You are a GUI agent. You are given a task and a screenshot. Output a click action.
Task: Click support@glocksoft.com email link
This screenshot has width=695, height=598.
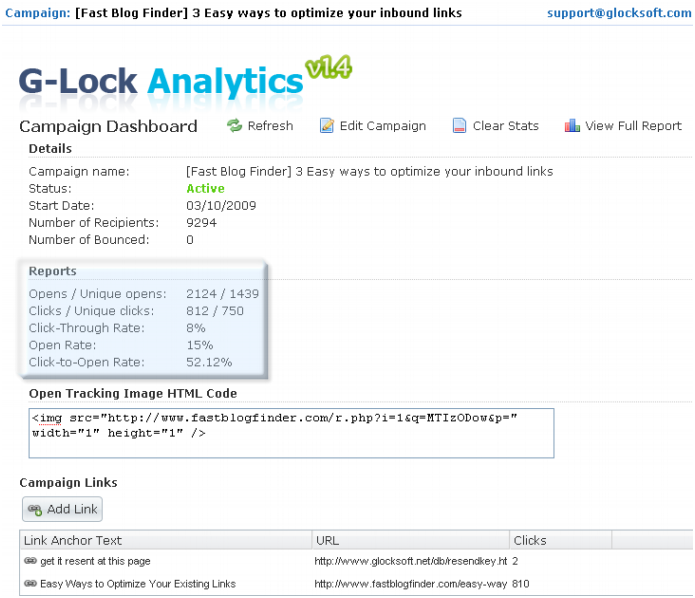[x=619, y=13]
